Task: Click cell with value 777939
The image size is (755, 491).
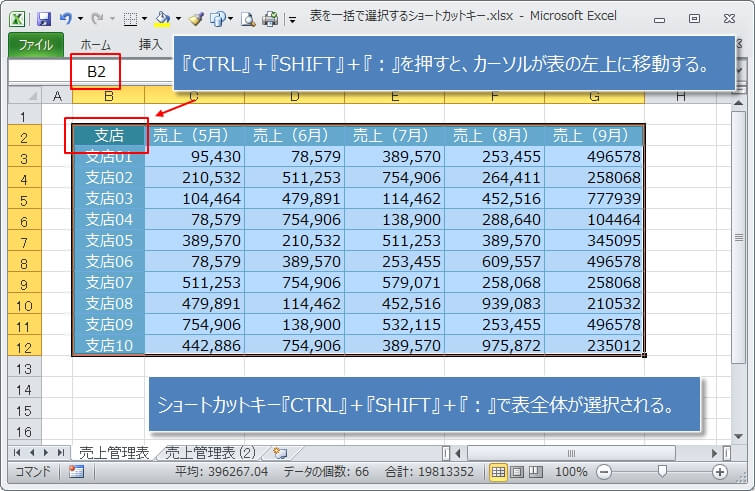Action: point(595,199)
